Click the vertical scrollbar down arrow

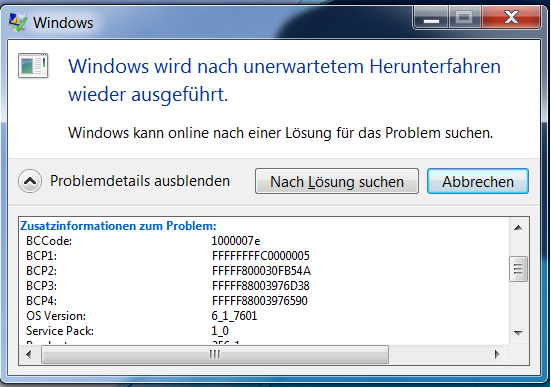point(518,332)
